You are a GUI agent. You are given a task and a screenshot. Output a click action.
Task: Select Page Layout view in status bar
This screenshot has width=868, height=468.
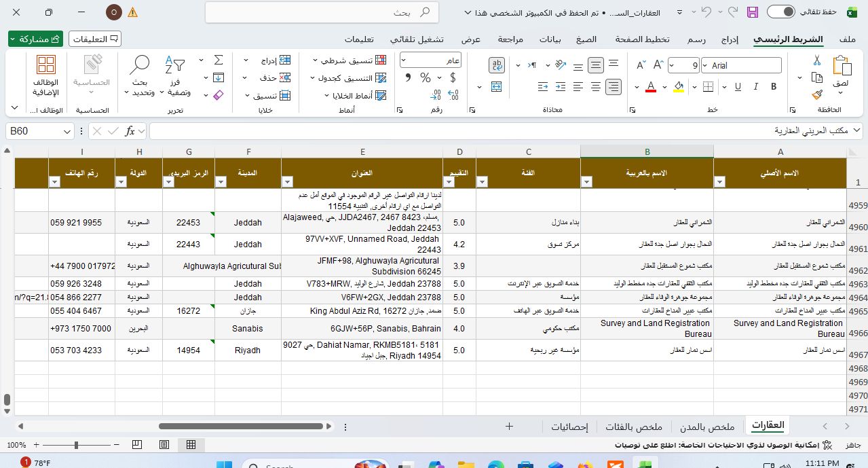pyautogui.click(x=164, y=444)
